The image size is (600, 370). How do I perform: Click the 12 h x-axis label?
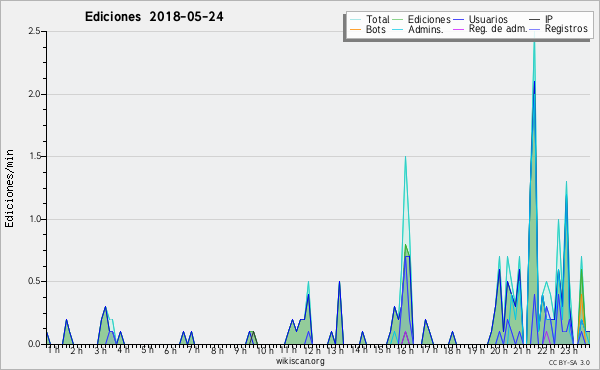pyautogui.click(x=312, y=350)
